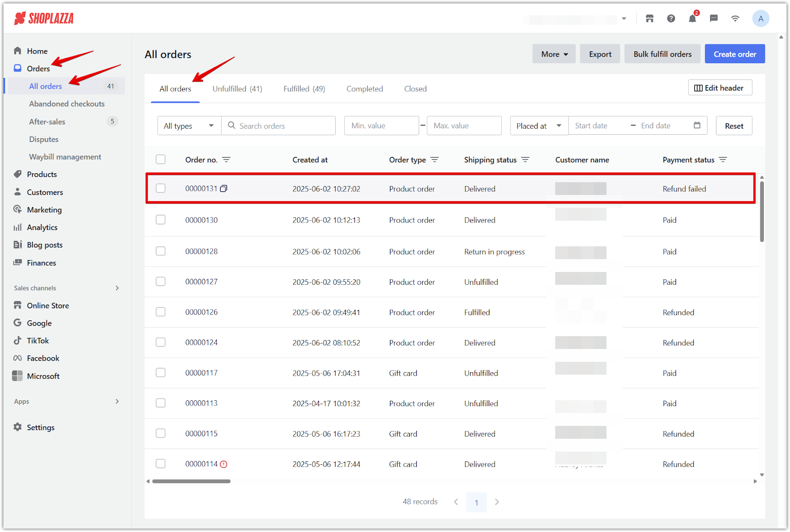
Task: Select checkbox for order 00000113
Action: click(160, 403)
